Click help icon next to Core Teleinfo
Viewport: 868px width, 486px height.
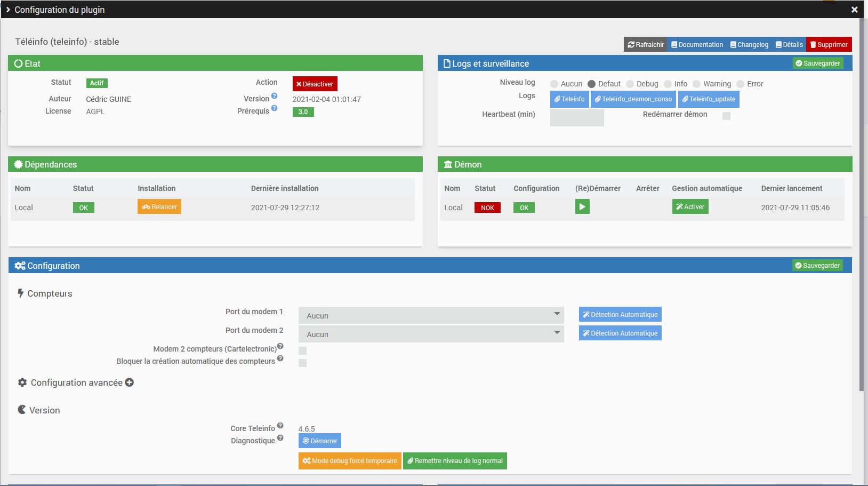[x=280, y=425]
